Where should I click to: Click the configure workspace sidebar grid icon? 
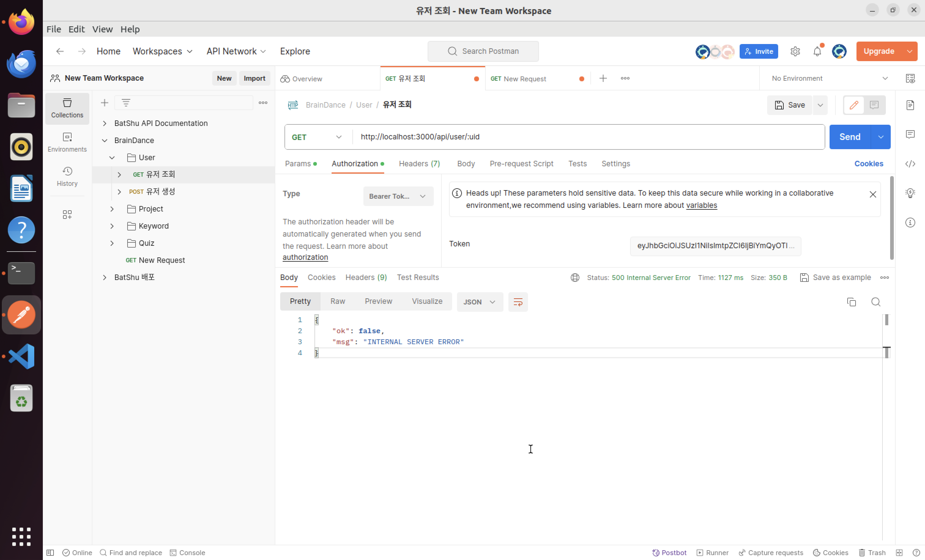tap(67, 214)
